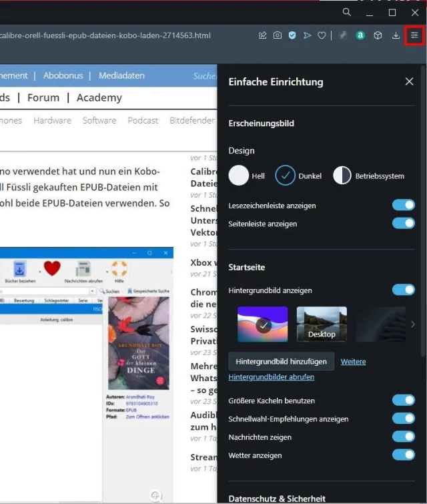Toggle Schnellwahl-Empfehlungen anzeigen switch

click(404, 419)
